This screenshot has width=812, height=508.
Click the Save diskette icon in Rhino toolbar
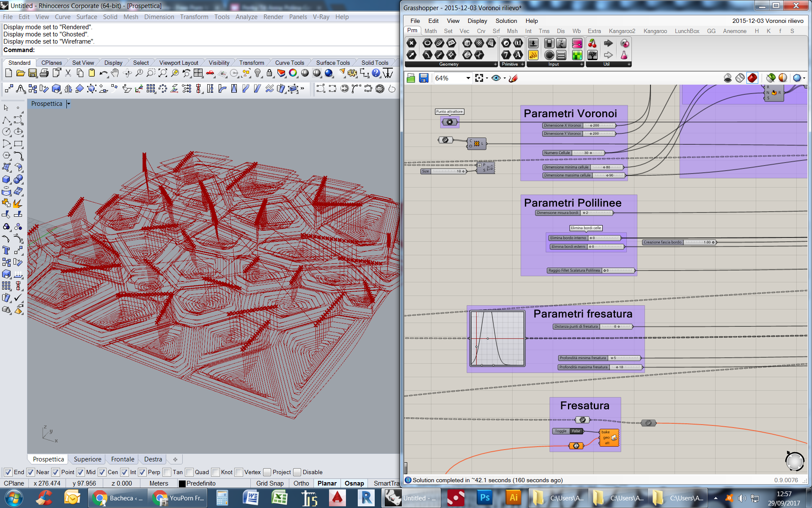(x=32, y=73)
